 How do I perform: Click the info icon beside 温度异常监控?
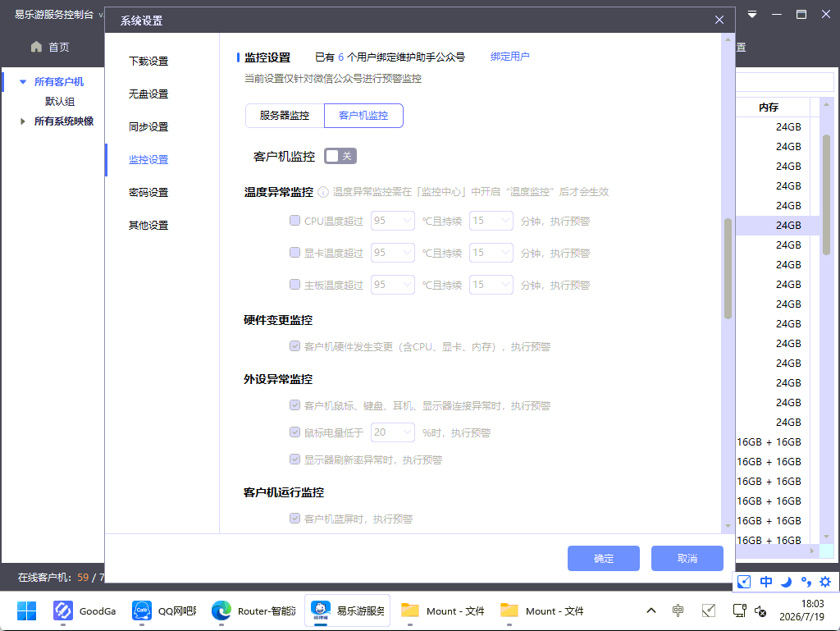click(323, 192)
